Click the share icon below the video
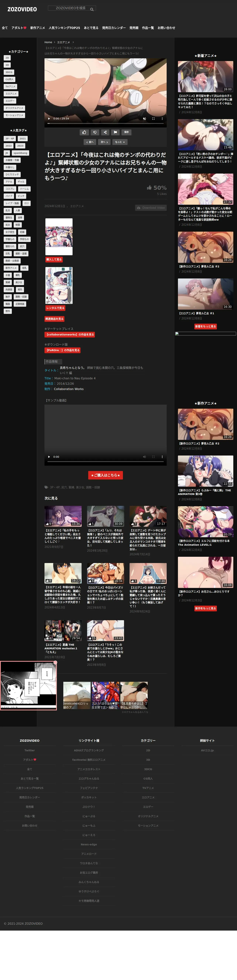Screen dimensions: 237x980 (105, 132)
